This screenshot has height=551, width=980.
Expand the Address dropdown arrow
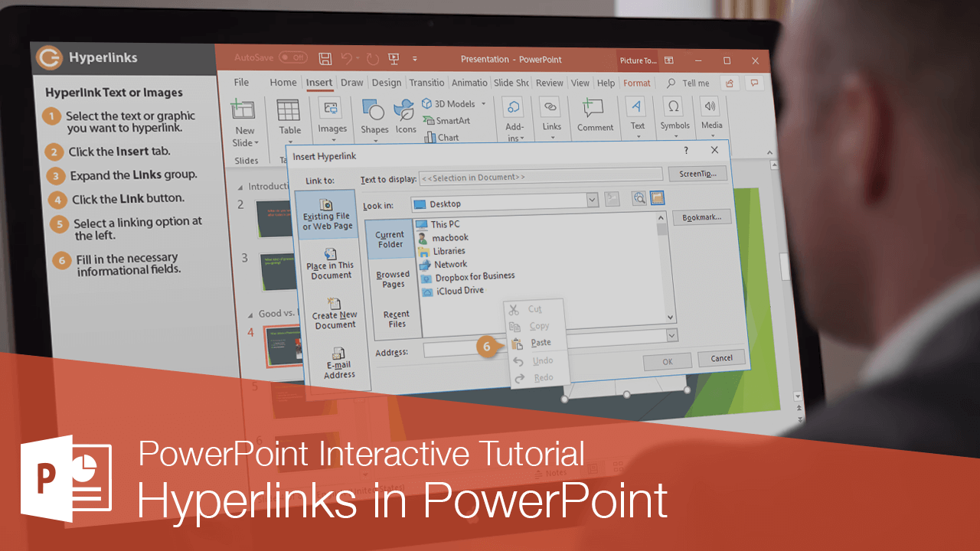pos(671,335)
